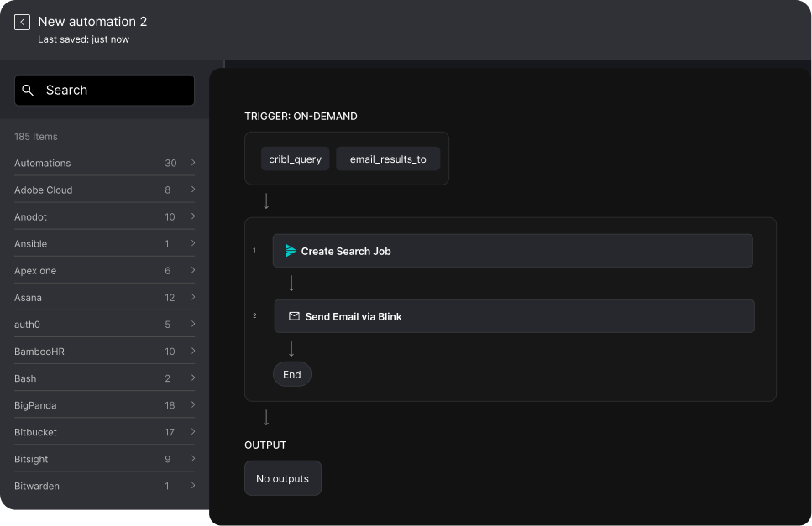Open the Bitbucket list item
812x526 pixels.
pos(105,432)
